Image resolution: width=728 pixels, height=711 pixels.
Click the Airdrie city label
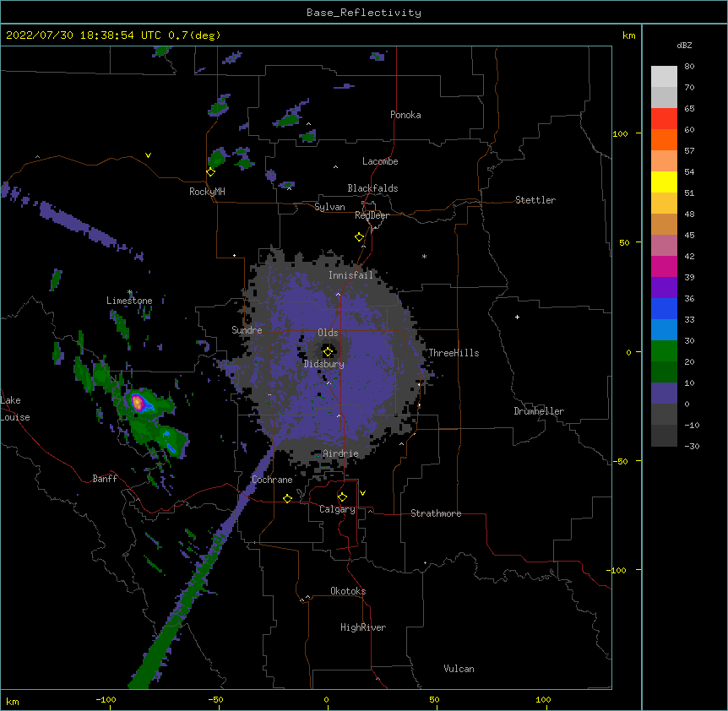(340, 453)
